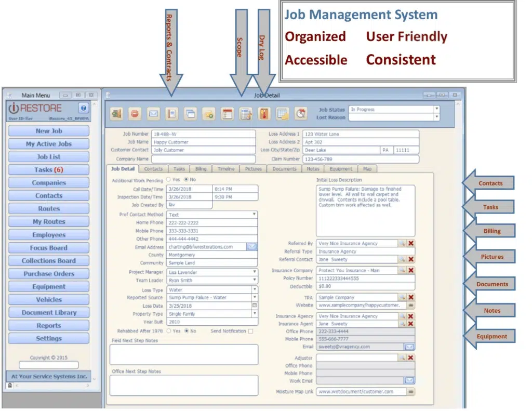Click the Field Next Step Notes text box
The height and width of the screenshot is (411, 532).
183,354
